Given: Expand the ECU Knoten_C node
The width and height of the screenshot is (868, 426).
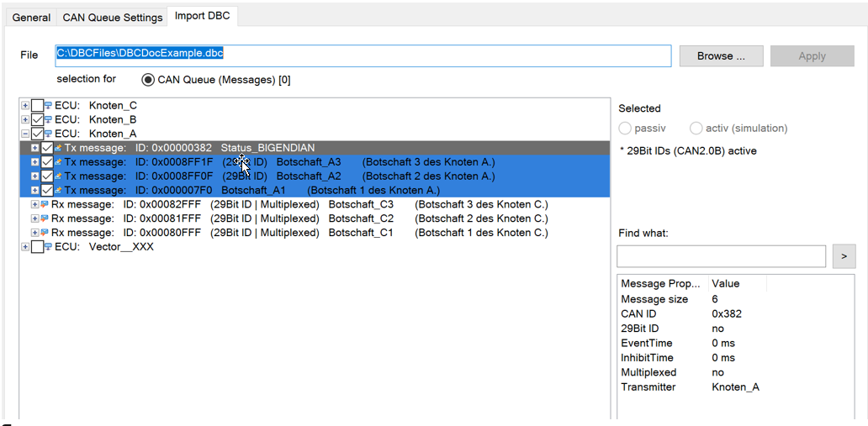Looking at the screenshot, I should [x=25, y=105].
